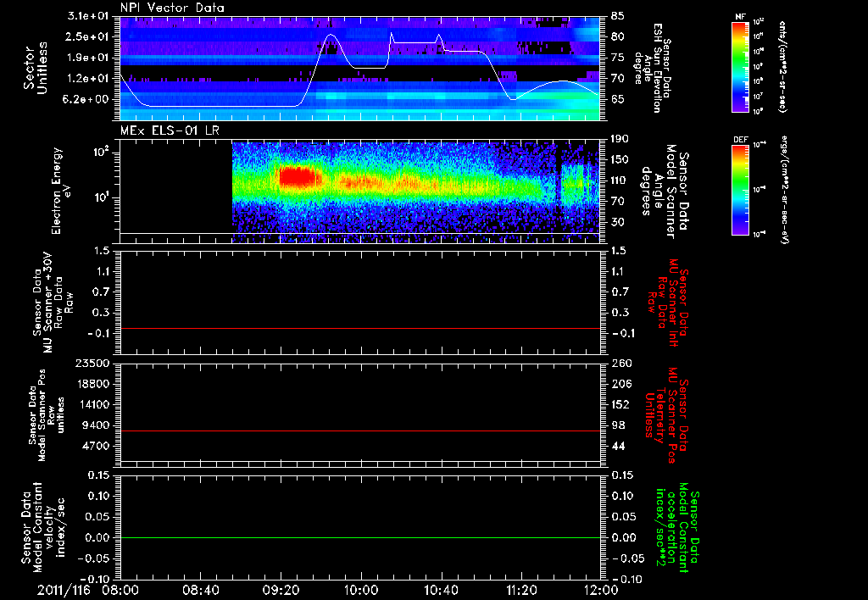Click the 9400 scanner position tick label
The height and width of the screenshot is (600, 868).
pyautogui.click(x=97, y=425)
